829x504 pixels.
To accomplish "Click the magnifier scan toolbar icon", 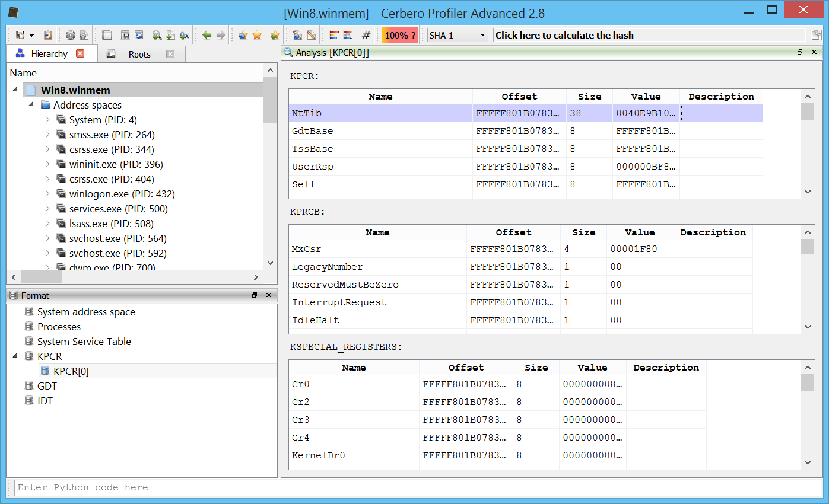I will (x=157, y=35).
